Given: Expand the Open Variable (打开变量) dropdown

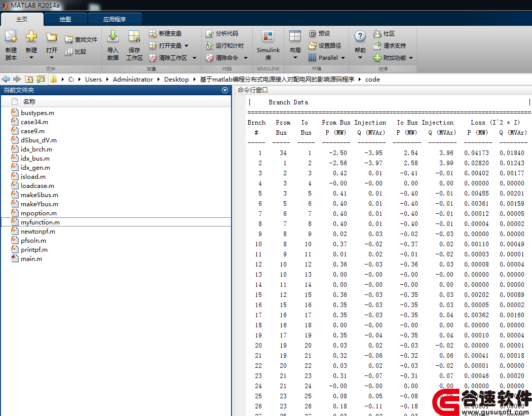Looking at the screenshot, I should [x=186, y=46].
